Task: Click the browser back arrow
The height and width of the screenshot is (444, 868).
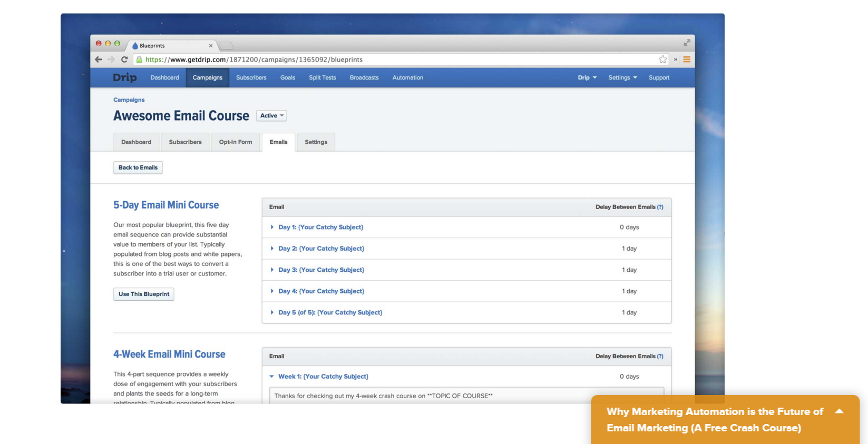Action: (x=99, y=60)
